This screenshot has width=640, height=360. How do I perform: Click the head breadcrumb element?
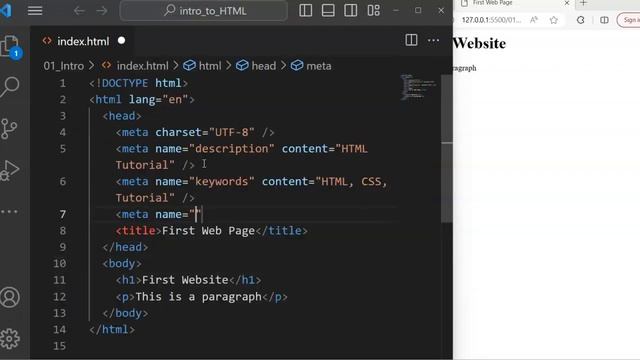click(x=256, y=66)
